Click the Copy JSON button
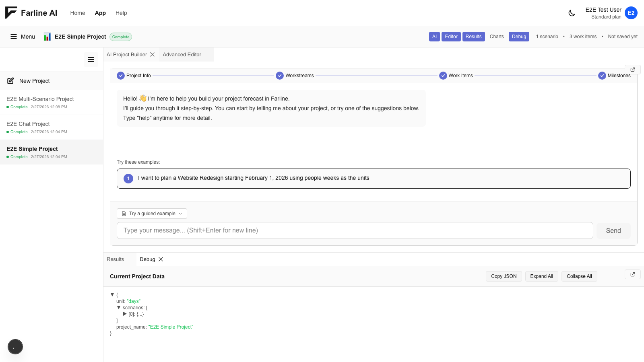This screenshot has height=362, width=644. (504, 276)
